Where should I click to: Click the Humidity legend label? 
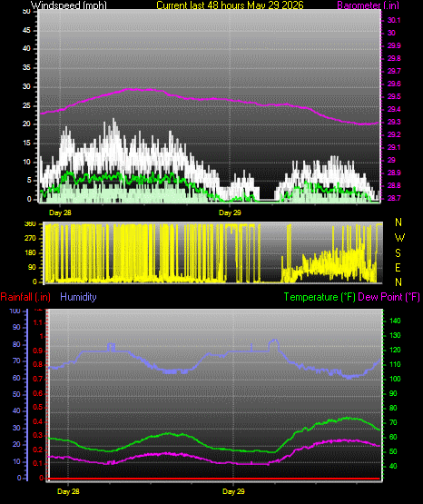click(x=78, y=297)
